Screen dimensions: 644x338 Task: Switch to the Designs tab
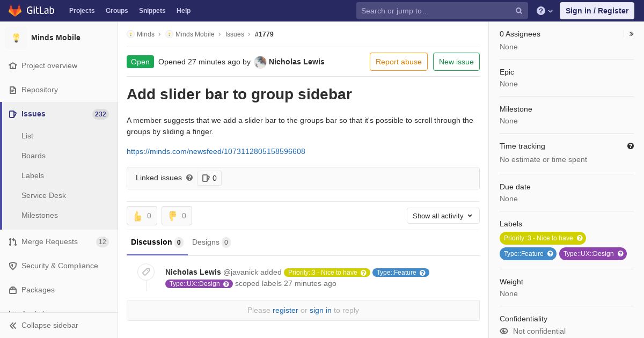(x=211, y=243)
